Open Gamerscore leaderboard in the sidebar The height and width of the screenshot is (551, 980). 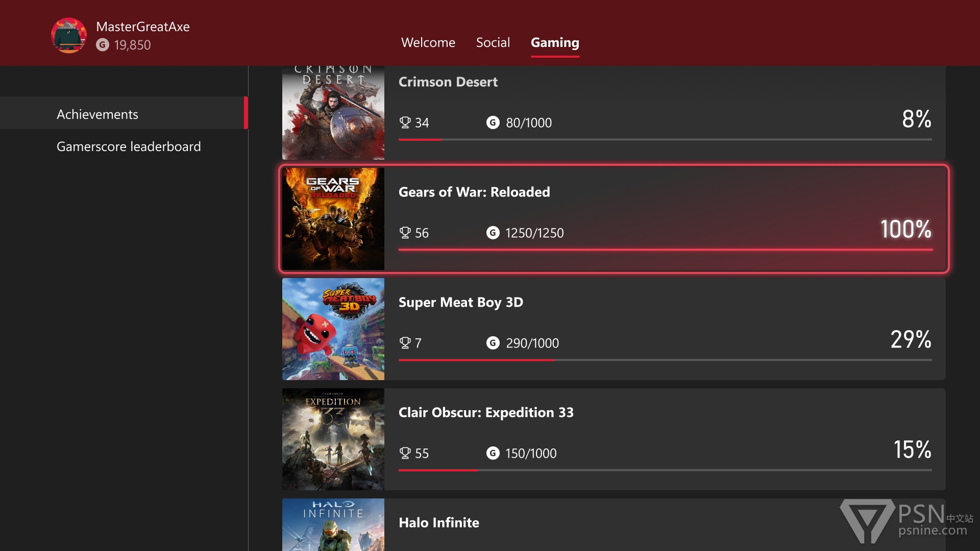click(129, 146)
